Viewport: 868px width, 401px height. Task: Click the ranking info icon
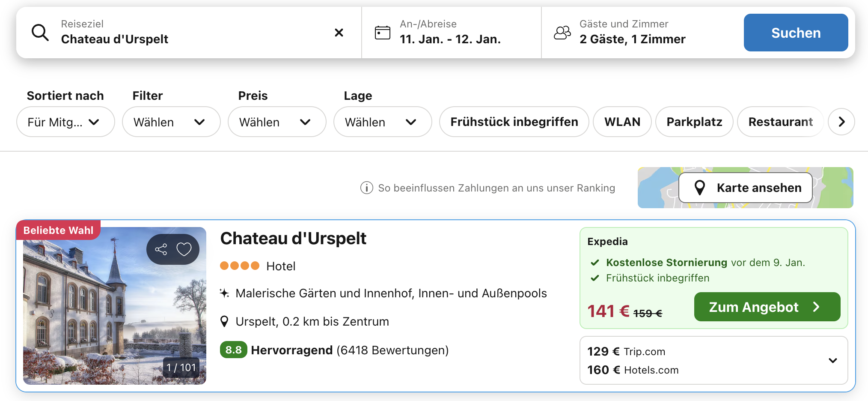[366, 188]
